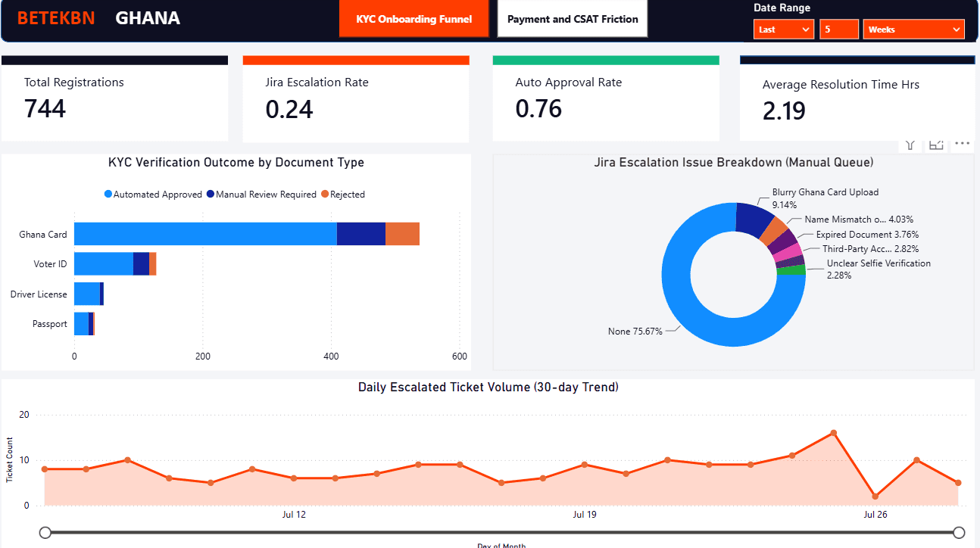This screenshot has width=980, height=548.
Task: Click 'Unclear Selfie Verification' label
Action: coord(879,263)
